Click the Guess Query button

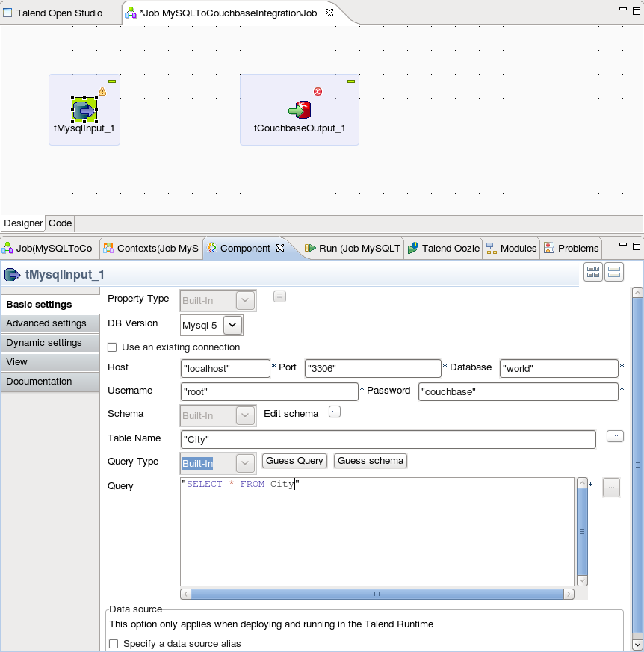pyautogui.click(x=294, y=461)
